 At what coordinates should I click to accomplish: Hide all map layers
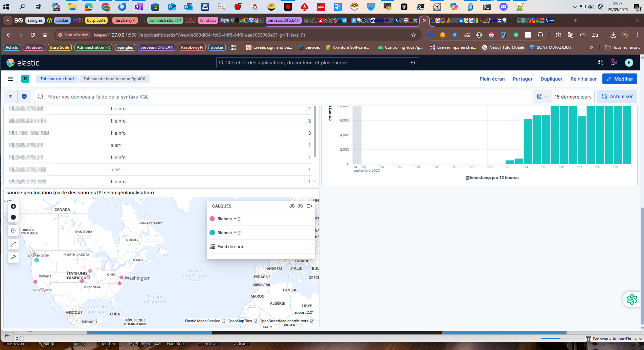(x=292, y=206)
